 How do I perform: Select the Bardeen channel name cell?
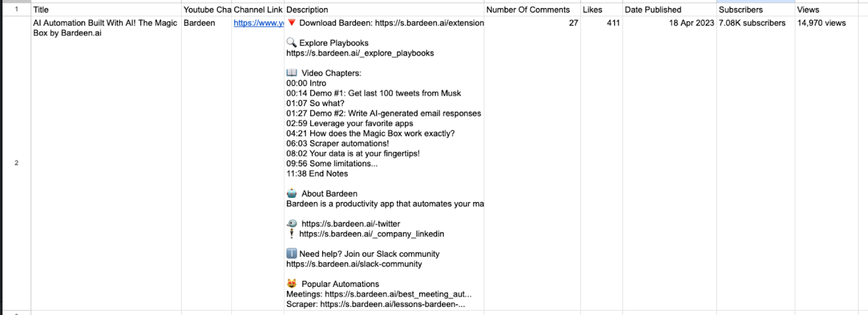tap(207, 163)
